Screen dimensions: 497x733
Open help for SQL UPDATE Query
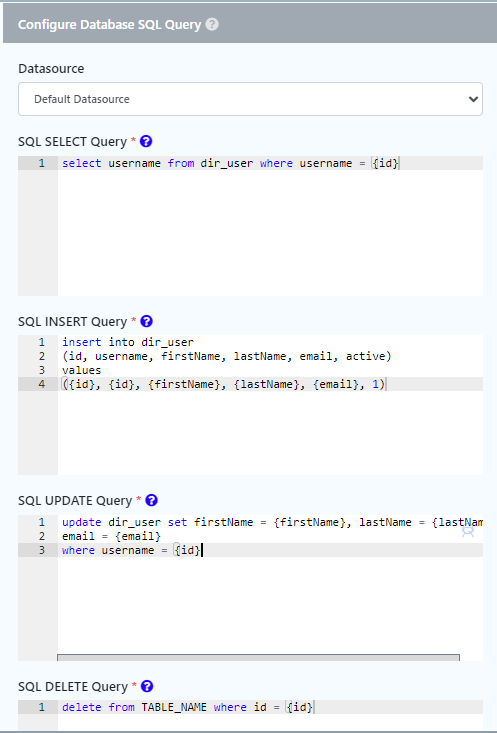click(x=151, y=500)
